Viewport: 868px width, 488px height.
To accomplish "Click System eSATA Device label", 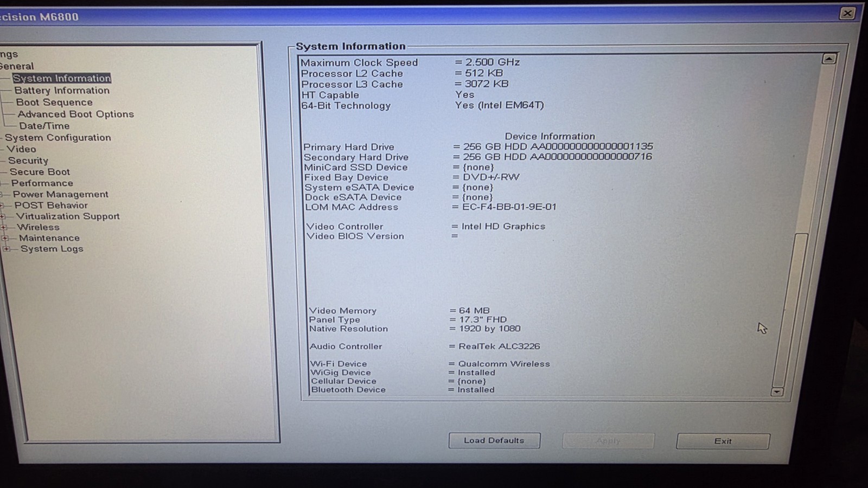I will [359, 187].
